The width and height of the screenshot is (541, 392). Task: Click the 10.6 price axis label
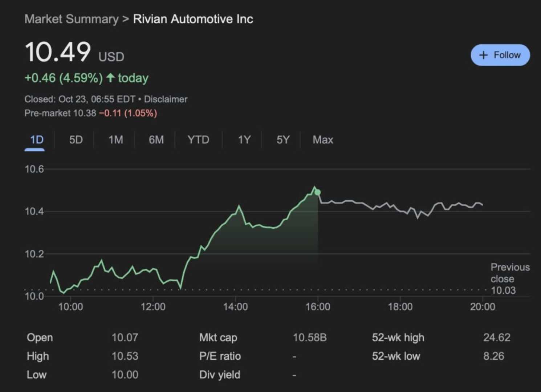(x=34, y=169)
